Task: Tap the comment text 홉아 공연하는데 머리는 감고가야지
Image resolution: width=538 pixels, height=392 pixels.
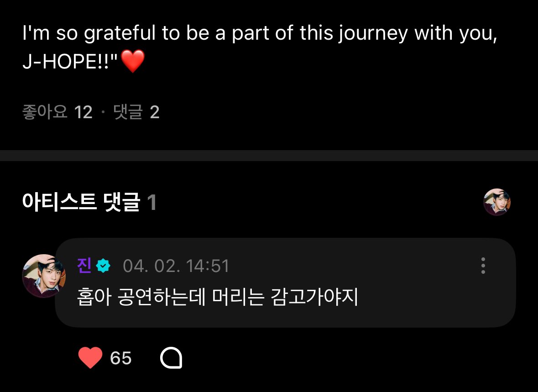Action: [x=218, y=298]
